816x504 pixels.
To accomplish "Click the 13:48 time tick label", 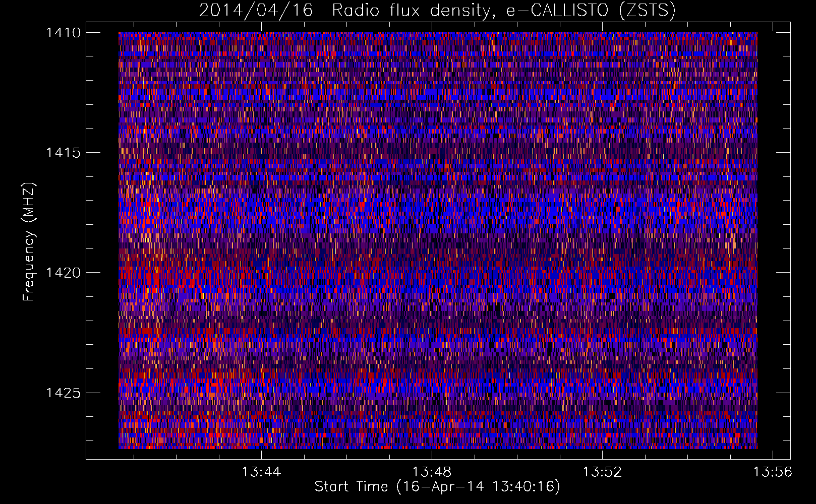I will [x=432, y=472].
